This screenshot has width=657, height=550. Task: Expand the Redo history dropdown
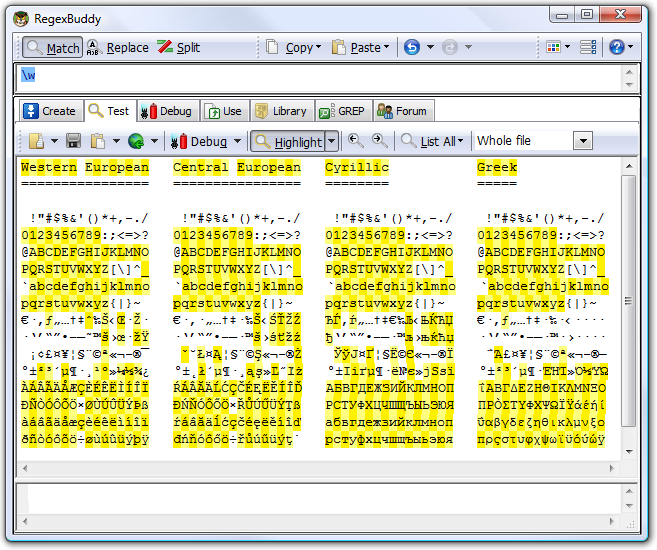[x=468, y=47]
